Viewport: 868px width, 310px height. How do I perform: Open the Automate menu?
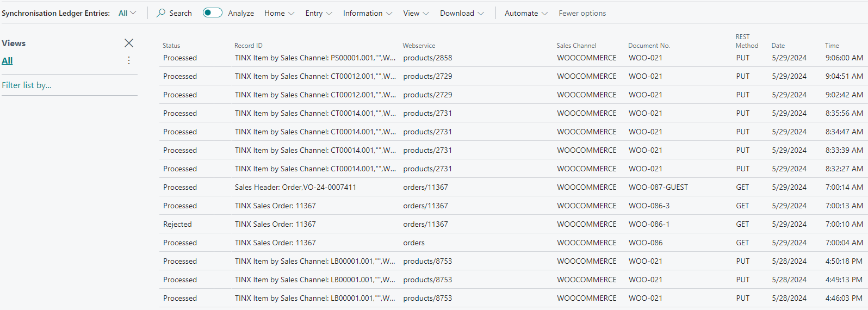coord(526,13)
